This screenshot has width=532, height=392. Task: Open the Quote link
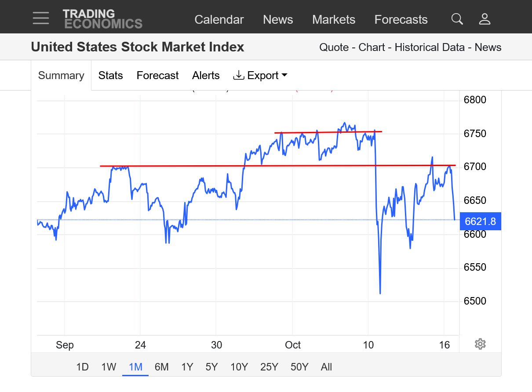click(334, 47)
